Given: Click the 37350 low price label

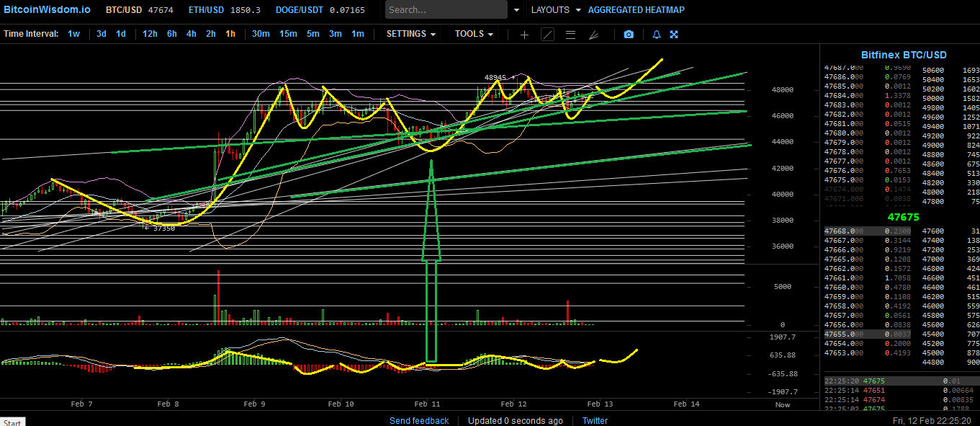Looking at the screenshot, I should pos(163,228).
